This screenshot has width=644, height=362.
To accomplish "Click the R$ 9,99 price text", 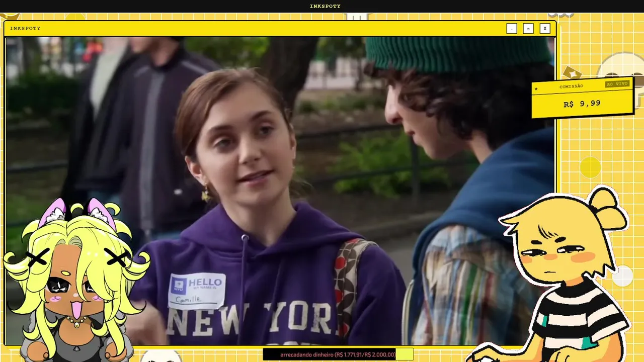I will 582,104.
